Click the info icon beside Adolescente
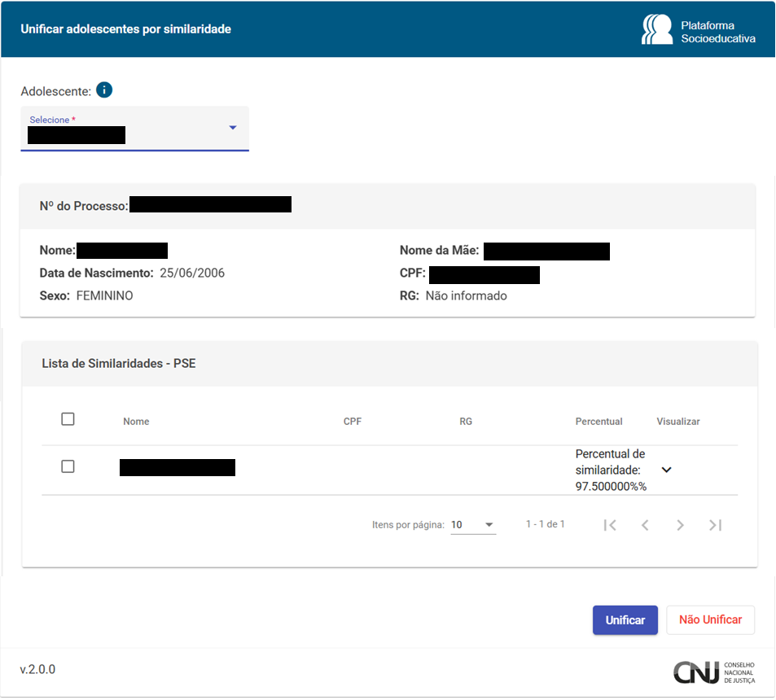The height and width of the screenshot is (700, 776). tap(104, 90)
